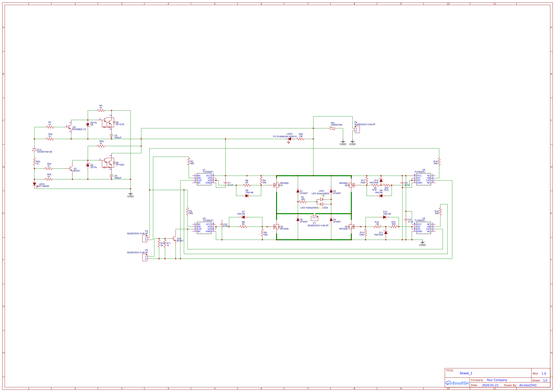Click the P2 connector at top right
The height and width of the screenshot is (392, 555).
(357, 129)
